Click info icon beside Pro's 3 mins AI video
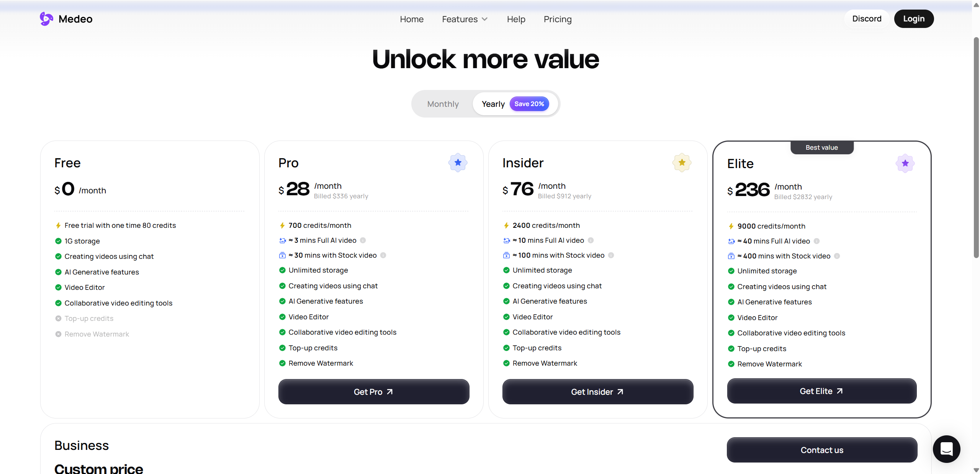The image size is (980, 474). tap(363, 240)
